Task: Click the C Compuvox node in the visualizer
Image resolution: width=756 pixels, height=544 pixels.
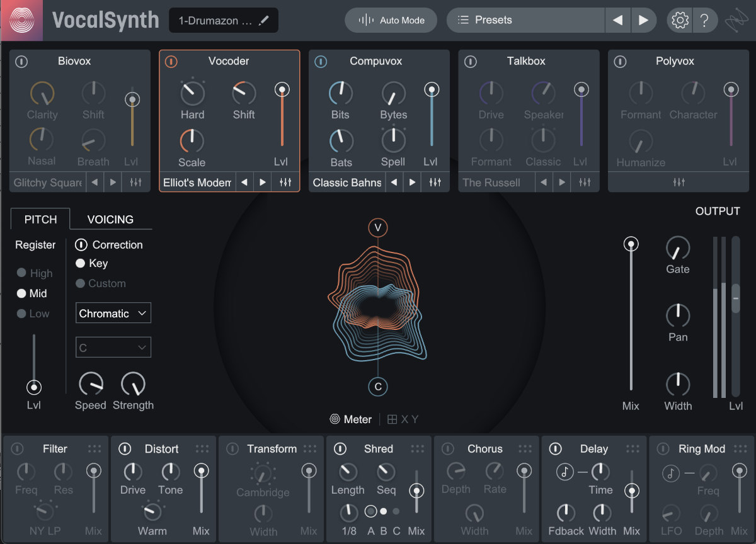Action: pyautogui.click(x=378, y=387)
